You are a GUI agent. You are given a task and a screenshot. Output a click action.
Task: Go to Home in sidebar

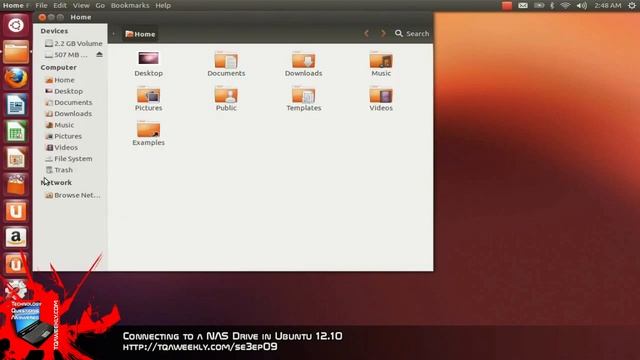click(60, 80)
